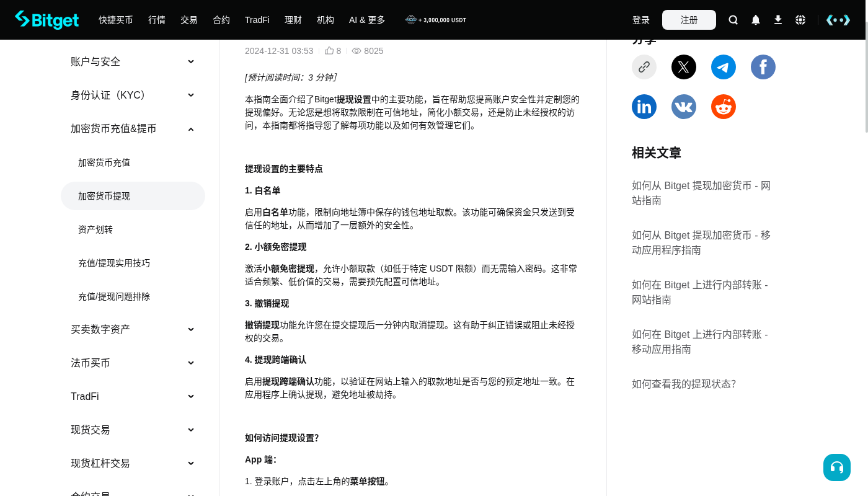
Task: Open 合约 menu
Action: pos(221,20)
